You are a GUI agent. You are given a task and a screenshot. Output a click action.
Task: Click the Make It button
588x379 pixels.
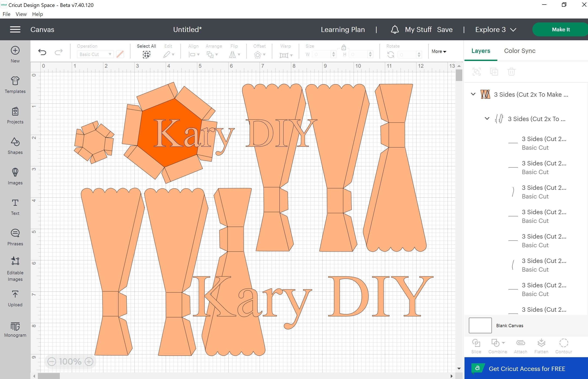click(560, 29)
